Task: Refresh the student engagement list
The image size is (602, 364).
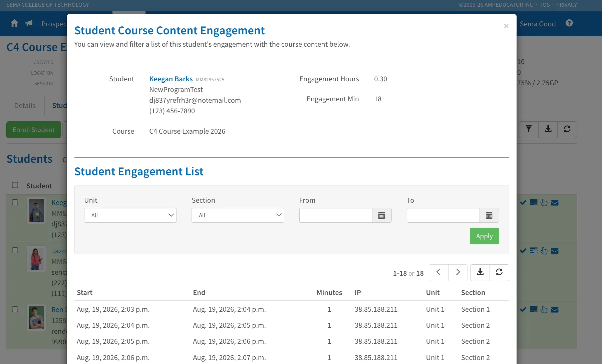Action: tap(499, 272)
